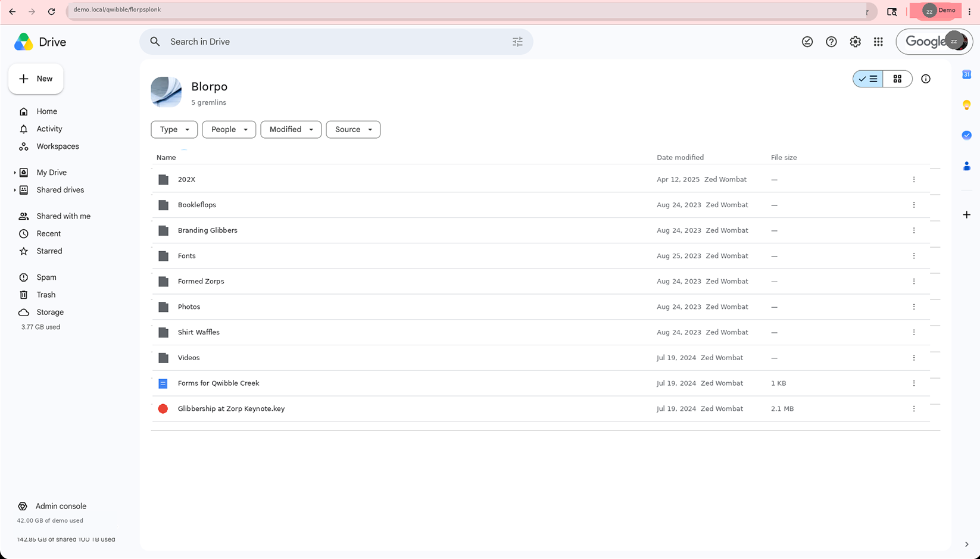Open more actions for Forms for Qwibble Creek
The width and height of the screenshot is (980, 559).
point(914,383)
